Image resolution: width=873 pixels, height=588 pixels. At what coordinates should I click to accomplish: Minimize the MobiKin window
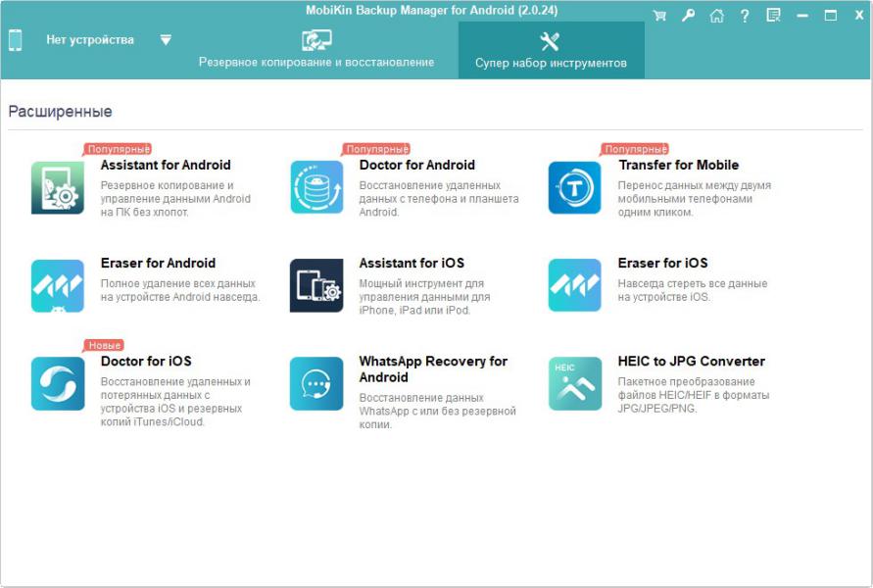(802, 16)
